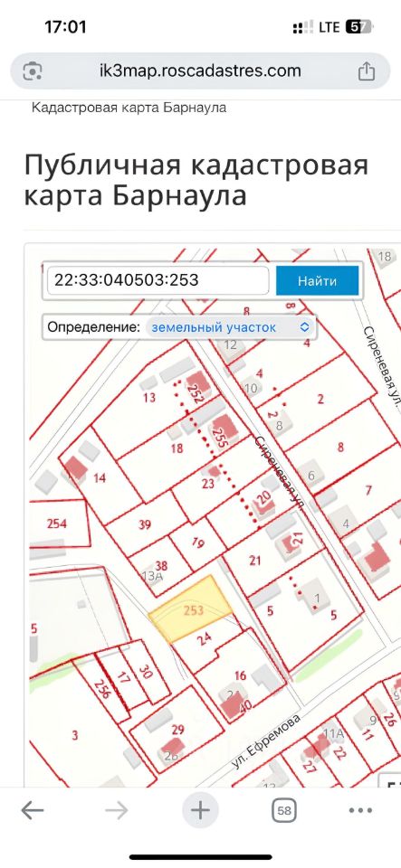Tap parcel 29 on the cadastral map
401x868 pixels.
[x=177, y=730]
